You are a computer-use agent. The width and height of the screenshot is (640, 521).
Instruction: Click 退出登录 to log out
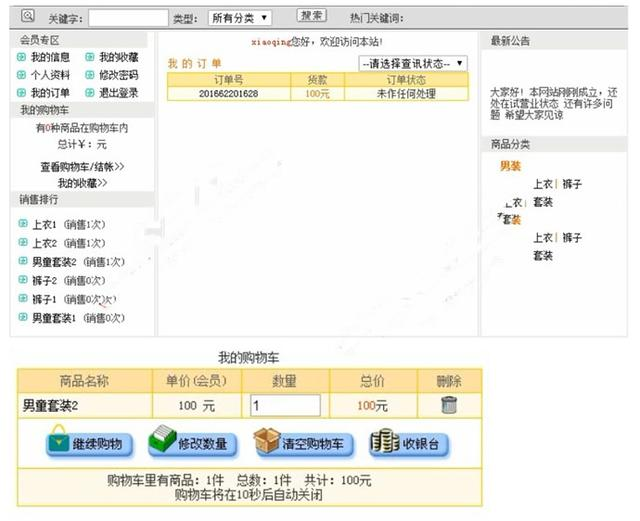click(119, 93)
